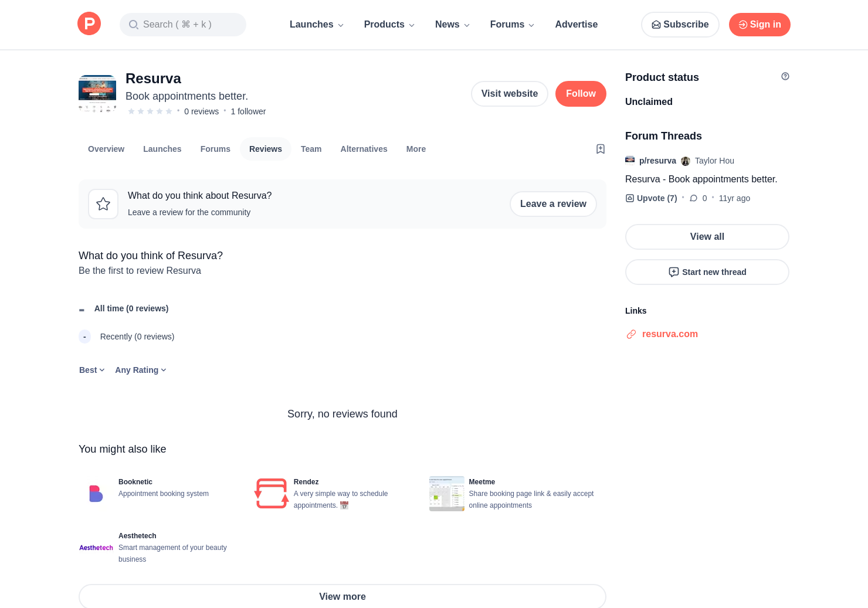Open the resurva.com link
Viewport: 868px width, 608px height.
(670, 334)
